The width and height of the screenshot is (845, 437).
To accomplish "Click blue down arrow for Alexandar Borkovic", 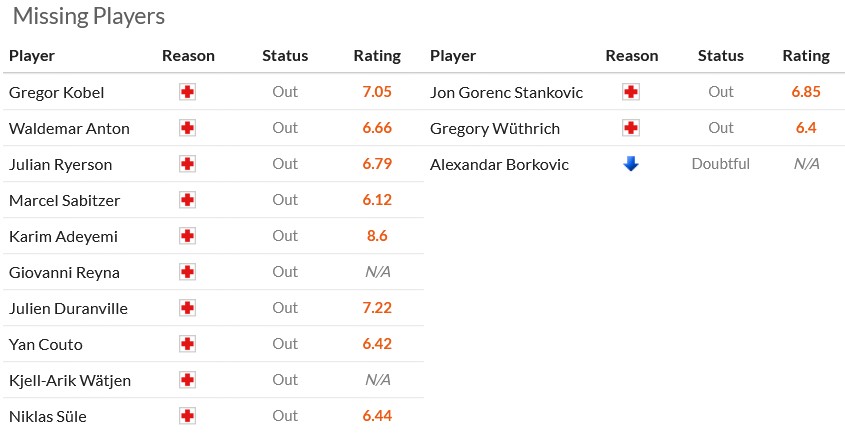I will [x=631, y=164].
